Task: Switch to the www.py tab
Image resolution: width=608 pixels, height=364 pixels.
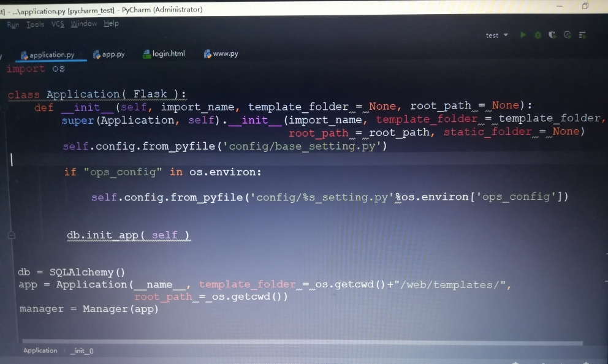Action: [221, 53]
